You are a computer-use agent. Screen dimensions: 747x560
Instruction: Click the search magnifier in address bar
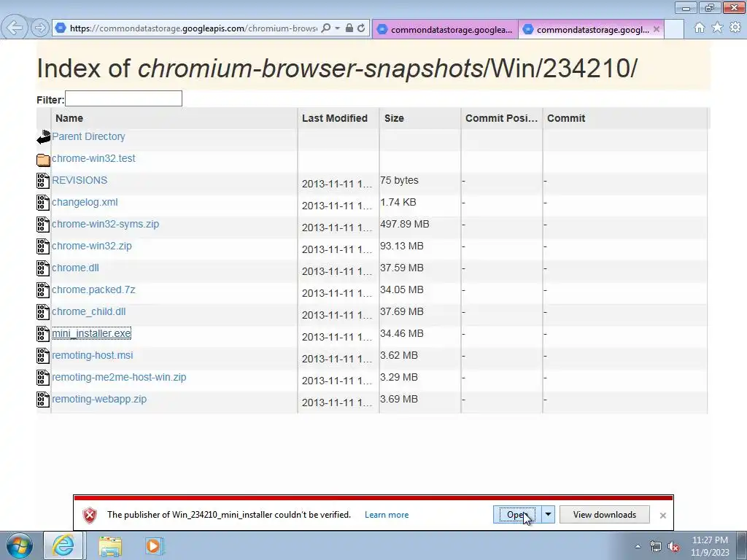(326, 28)
